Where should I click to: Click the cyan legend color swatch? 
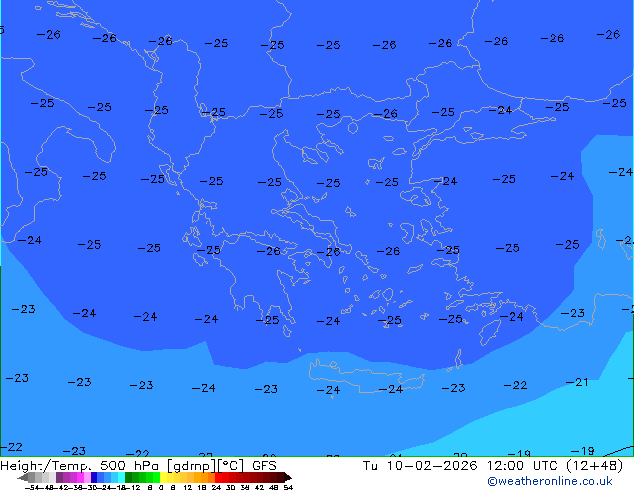(122, 477)
